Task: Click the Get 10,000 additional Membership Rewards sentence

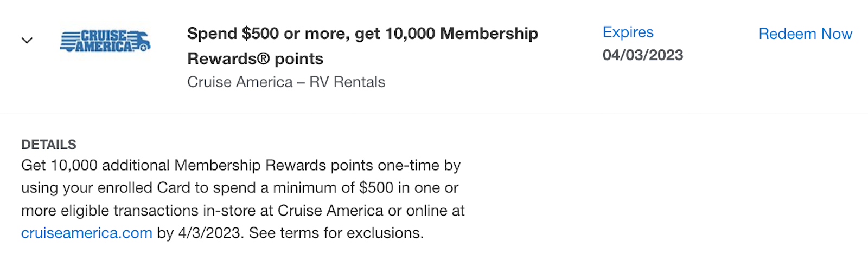Action: 241,165
